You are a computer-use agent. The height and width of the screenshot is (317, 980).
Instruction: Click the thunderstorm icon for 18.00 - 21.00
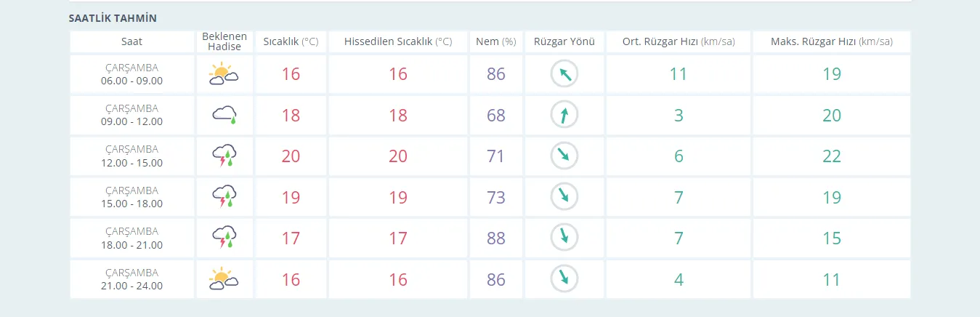(x=224, y=238)
